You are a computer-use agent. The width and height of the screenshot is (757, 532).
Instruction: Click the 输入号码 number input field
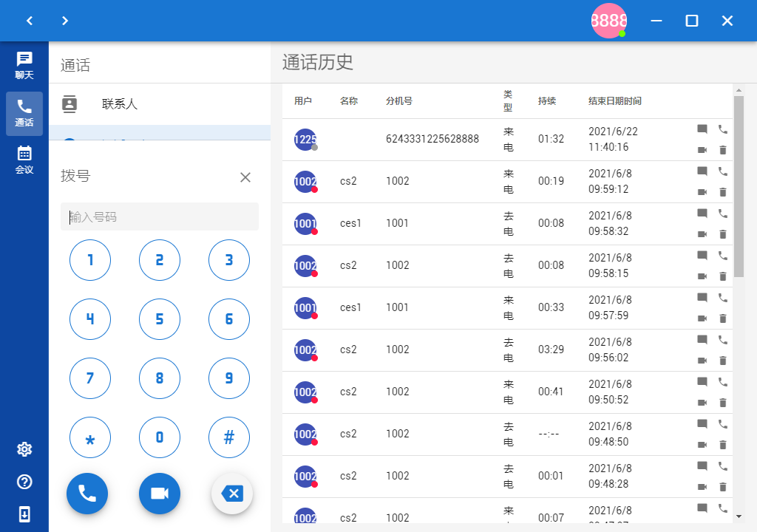(160, 216)
